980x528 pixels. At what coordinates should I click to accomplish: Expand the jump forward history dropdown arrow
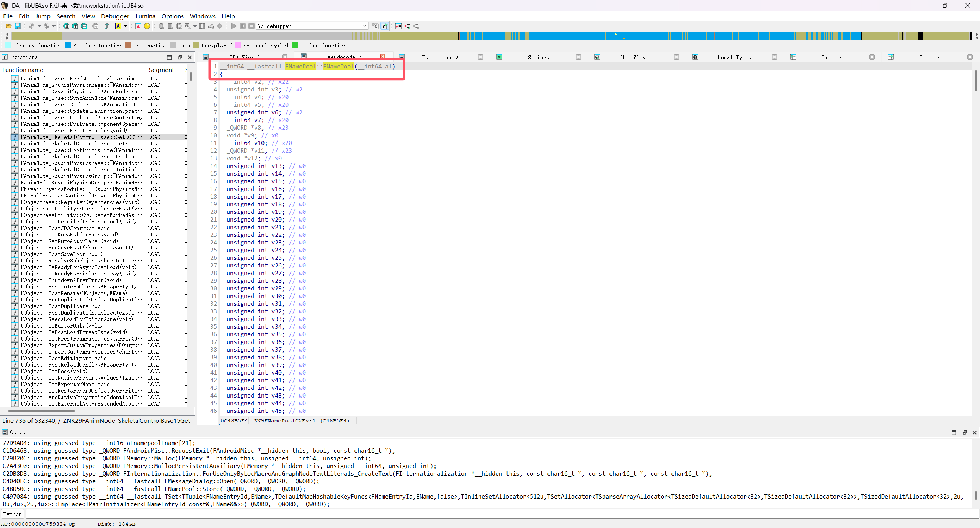(x=54, y=26)
